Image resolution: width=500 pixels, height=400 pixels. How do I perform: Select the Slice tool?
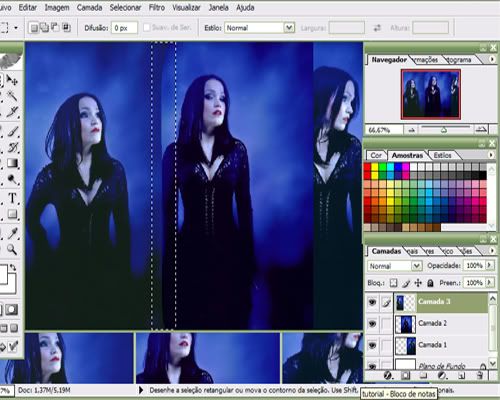pyautogui.click(x=12, y=112)
